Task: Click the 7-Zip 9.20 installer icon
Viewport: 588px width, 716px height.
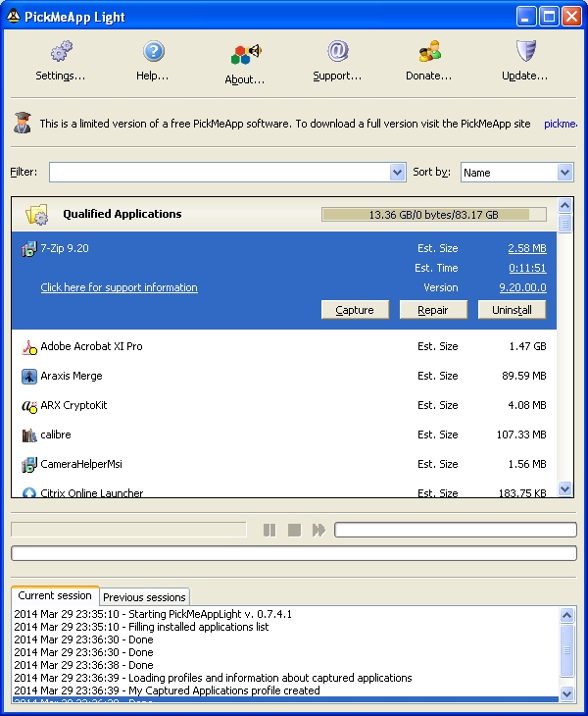Action: coord(28,249)
